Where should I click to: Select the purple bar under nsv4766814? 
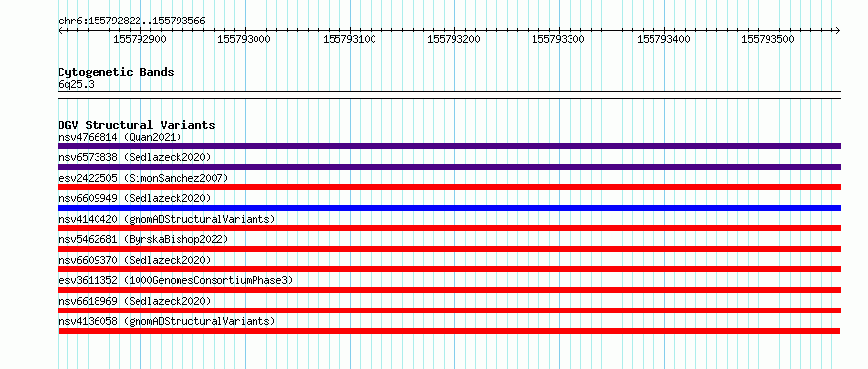click(x=449, y=146)
